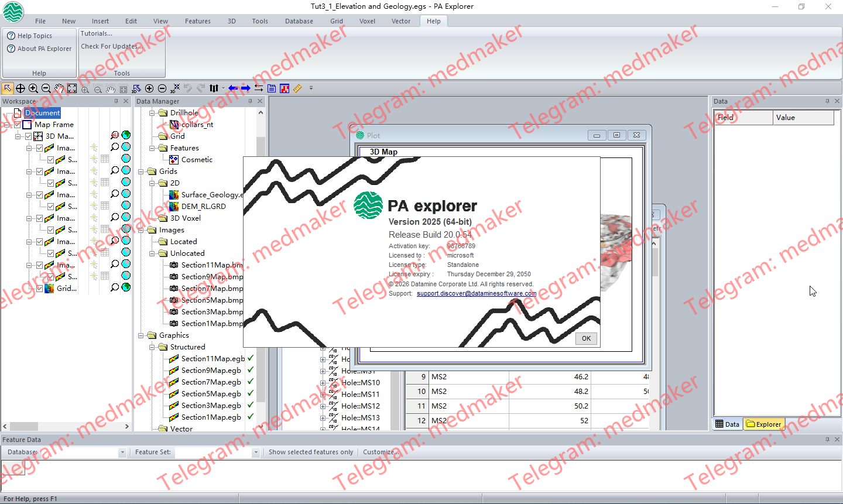Open the Insert ribbon tab
Screen dimensions: 843x504
coord(100,21)
